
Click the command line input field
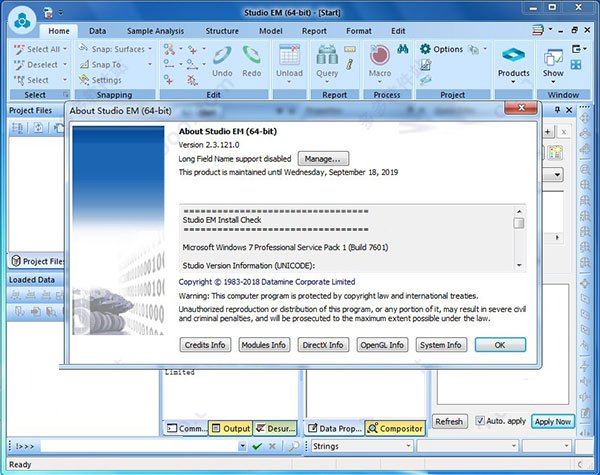pos(140,446)
